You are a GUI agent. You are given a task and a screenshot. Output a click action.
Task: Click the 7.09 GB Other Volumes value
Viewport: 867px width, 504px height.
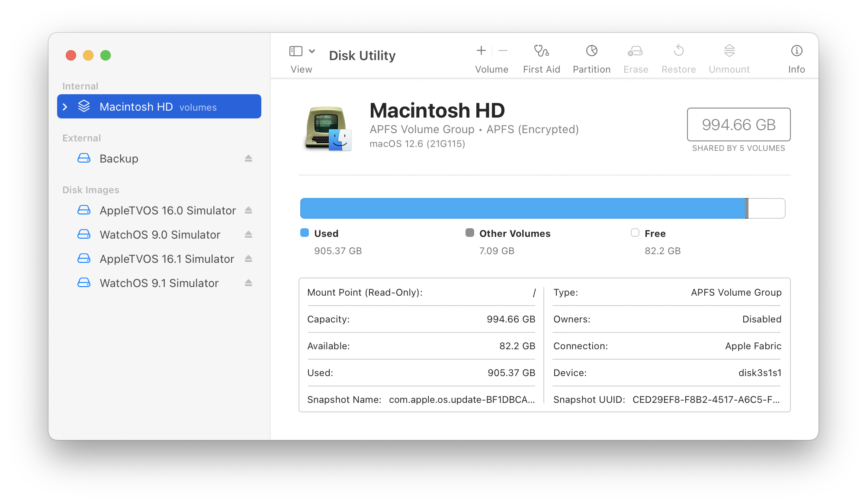pos(497,251)
